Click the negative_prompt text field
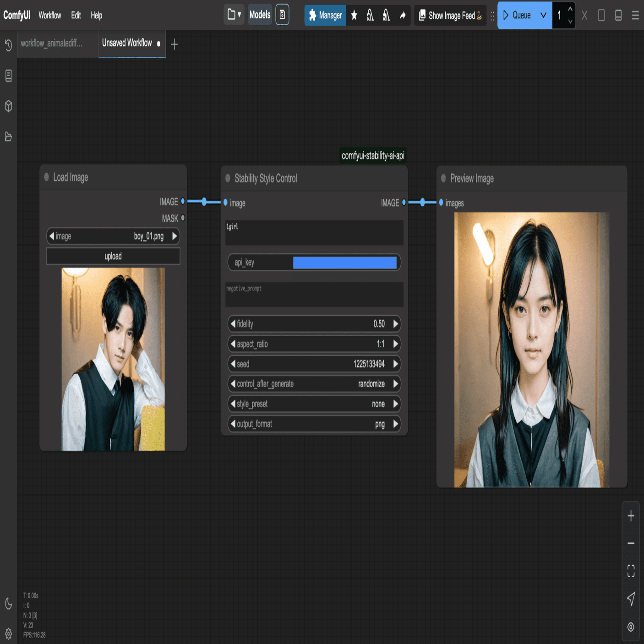The width and height of the screenshot is (644, 644). pyautogui.click(x=314, y=295)
